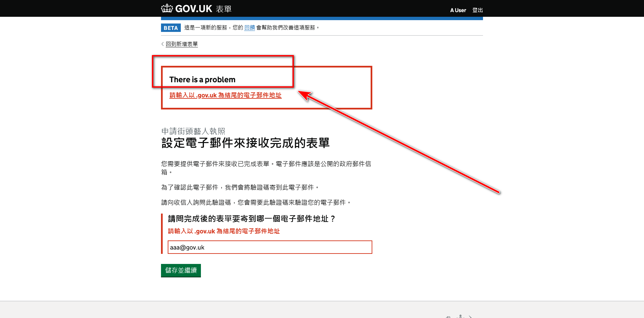
Task: Click the There is a problem heading
Action: tap(202, 80)
